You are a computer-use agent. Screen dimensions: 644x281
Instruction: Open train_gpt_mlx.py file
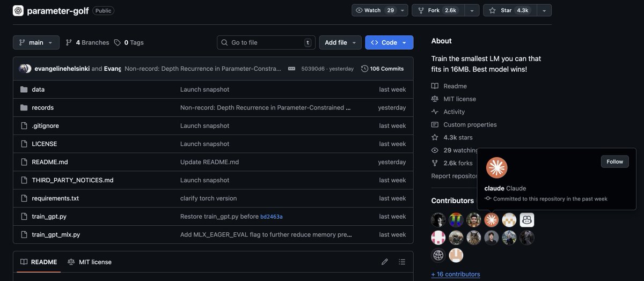tap(56, 235)
